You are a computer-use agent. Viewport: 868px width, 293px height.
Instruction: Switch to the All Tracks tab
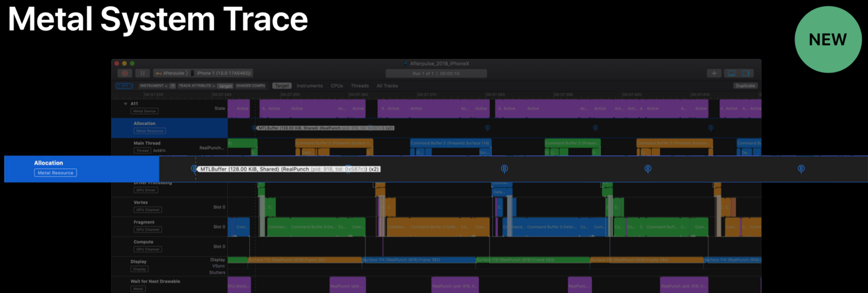point(387,86)
